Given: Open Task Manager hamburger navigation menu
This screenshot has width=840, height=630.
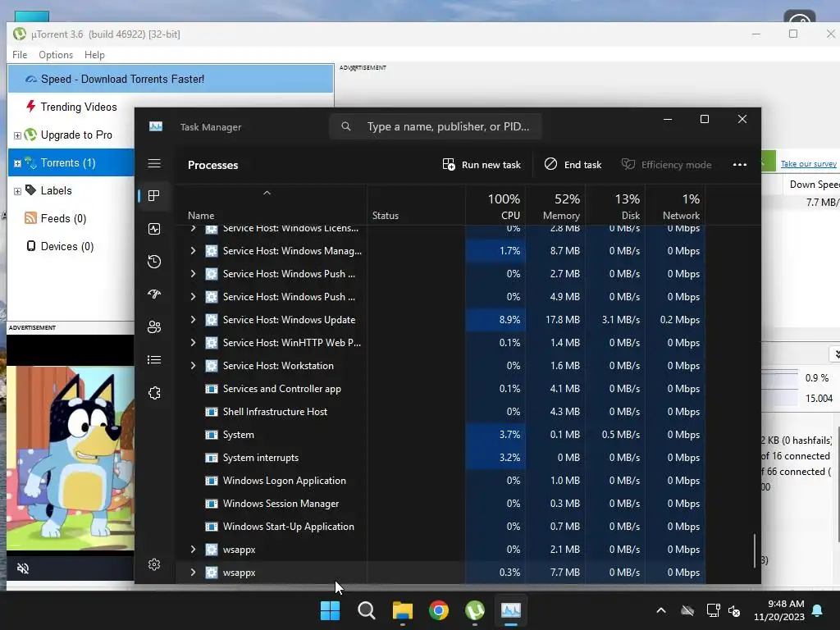Looking at the screenshot, I should [x=154, y=163].
